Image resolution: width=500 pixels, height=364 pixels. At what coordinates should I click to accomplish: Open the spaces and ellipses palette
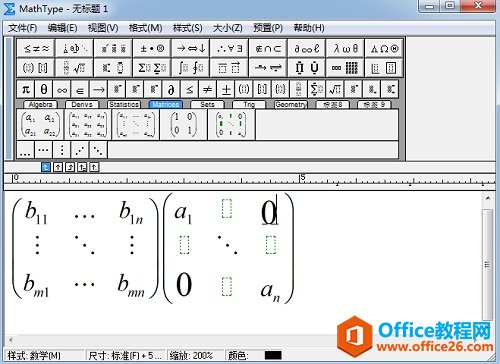[x=74, y=49]
